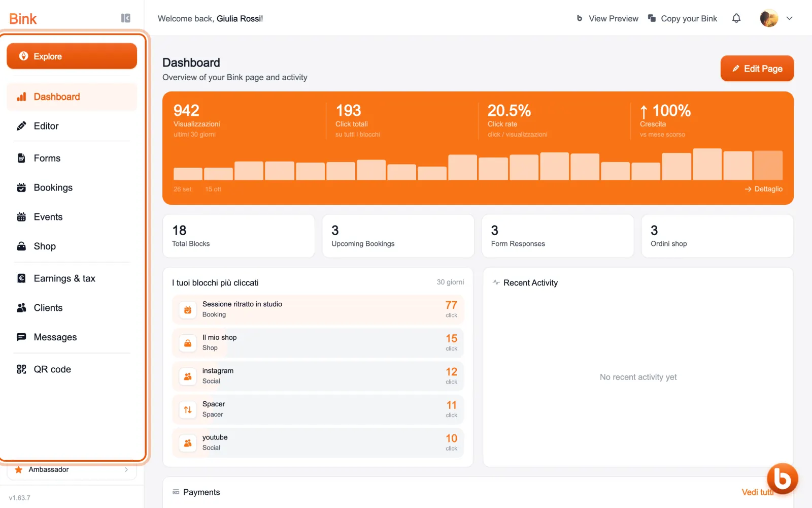Click the Explore button
Screen dimensions: 812x508
[x=72, y=56]
